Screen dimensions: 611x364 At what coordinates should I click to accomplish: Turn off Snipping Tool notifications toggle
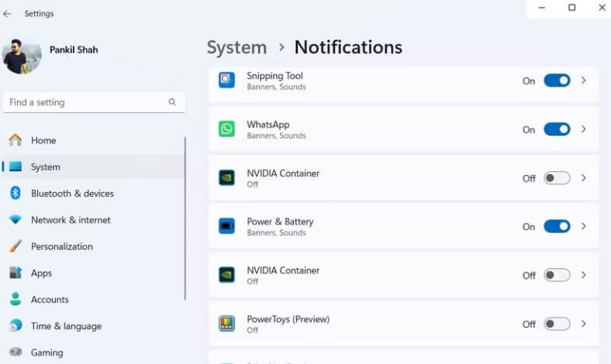tap(557, 81)
